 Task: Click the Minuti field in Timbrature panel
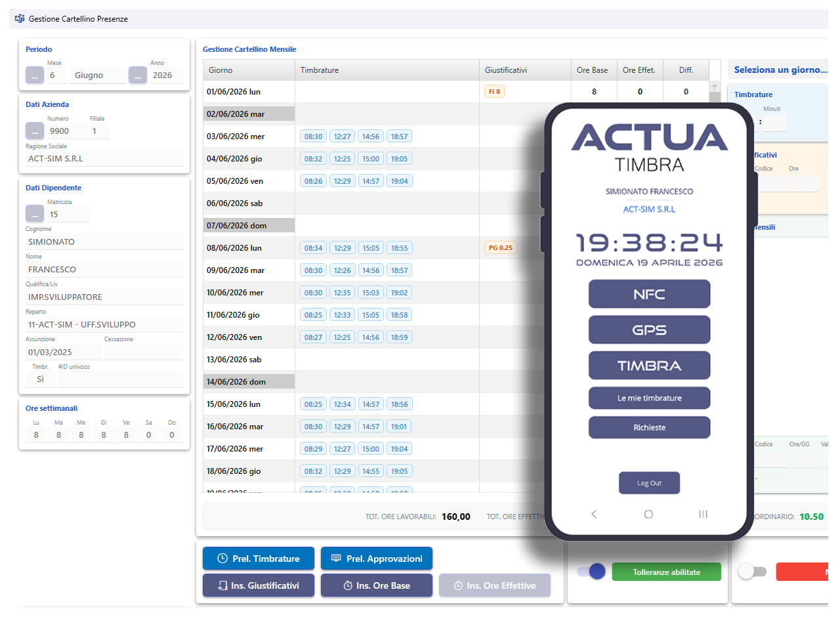(774, 122)
